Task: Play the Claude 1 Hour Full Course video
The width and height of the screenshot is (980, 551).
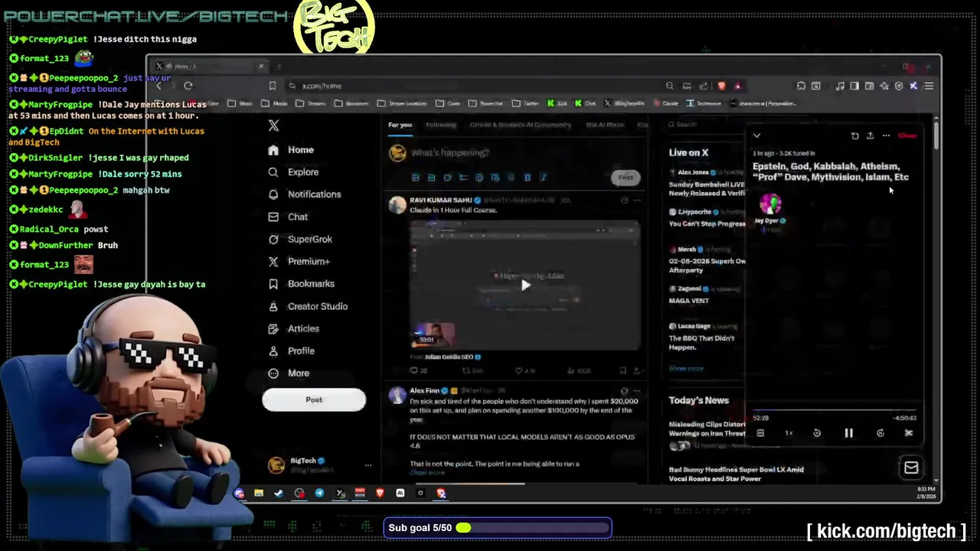Action: (x=525, y=285)
